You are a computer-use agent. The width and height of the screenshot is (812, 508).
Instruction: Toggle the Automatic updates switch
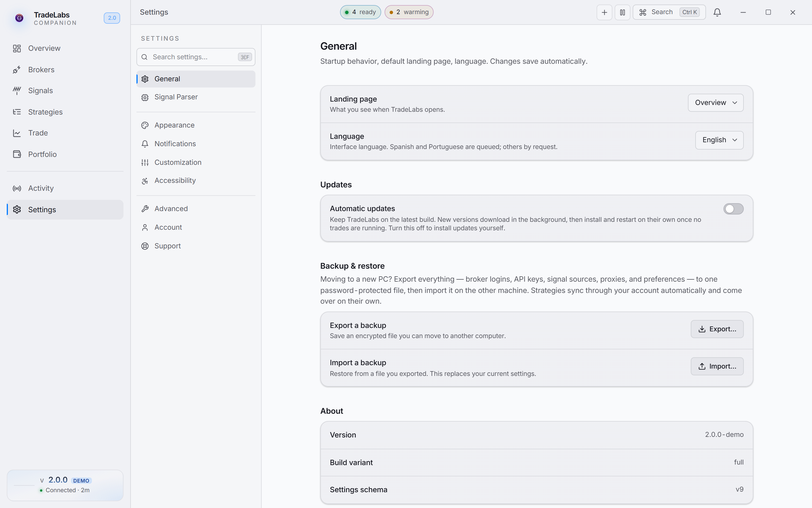coord(733,209)
